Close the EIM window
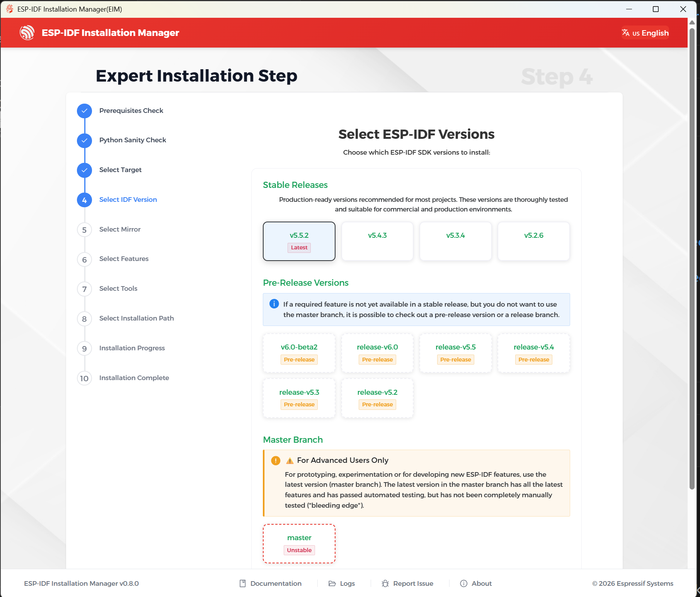Viewport: 700px width, 597px height. pyautogui.click(x=683, y=9)
